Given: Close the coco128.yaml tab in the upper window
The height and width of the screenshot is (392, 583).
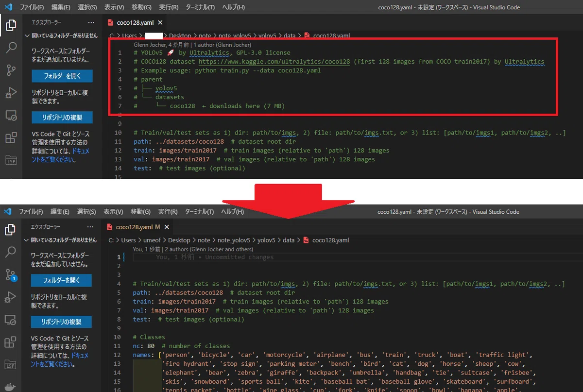Looking at the screenshot, I should pos(160,22).
